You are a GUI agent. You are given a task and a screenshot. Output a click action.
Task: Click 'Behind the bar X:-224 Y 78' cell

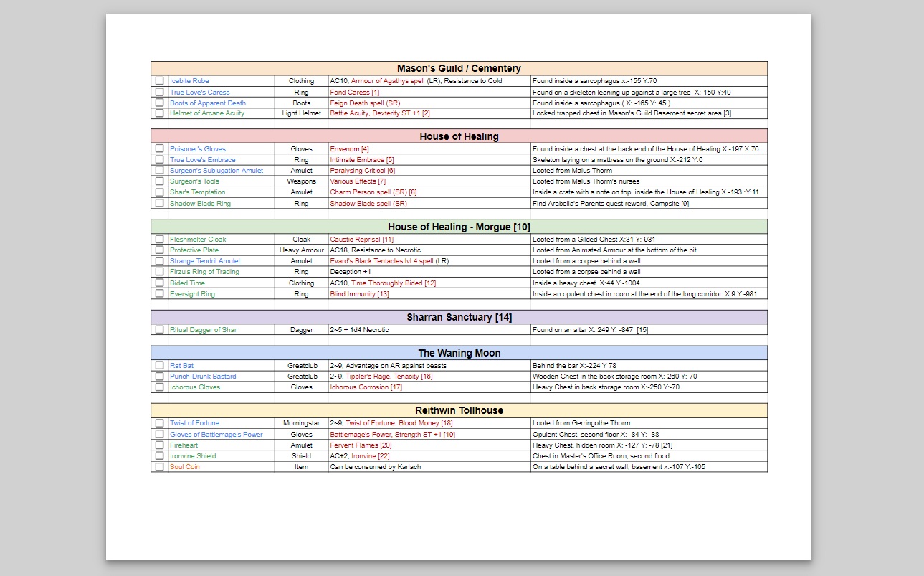[x=649, y=366]
